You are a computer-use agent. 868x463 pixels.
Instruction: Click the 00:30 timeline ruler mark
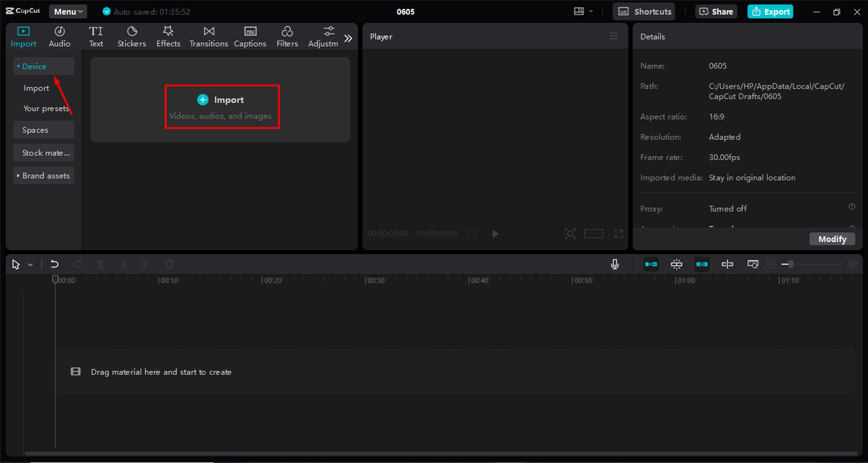coord(375,280)
